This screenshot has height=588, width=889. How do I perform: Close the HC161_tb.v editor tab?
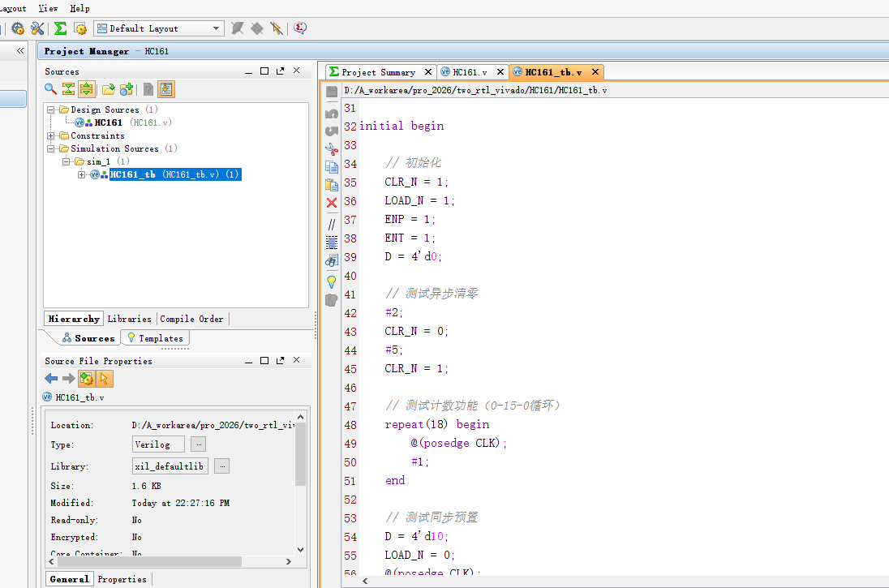(595, 72)
